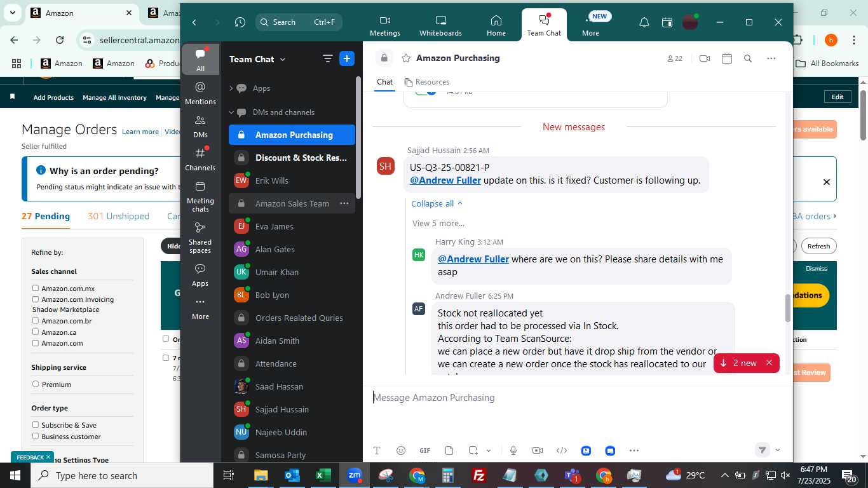Screen dimensions: 868x488
Task: Switch to Meetings tab in Zoom
Action: point(385,25)
